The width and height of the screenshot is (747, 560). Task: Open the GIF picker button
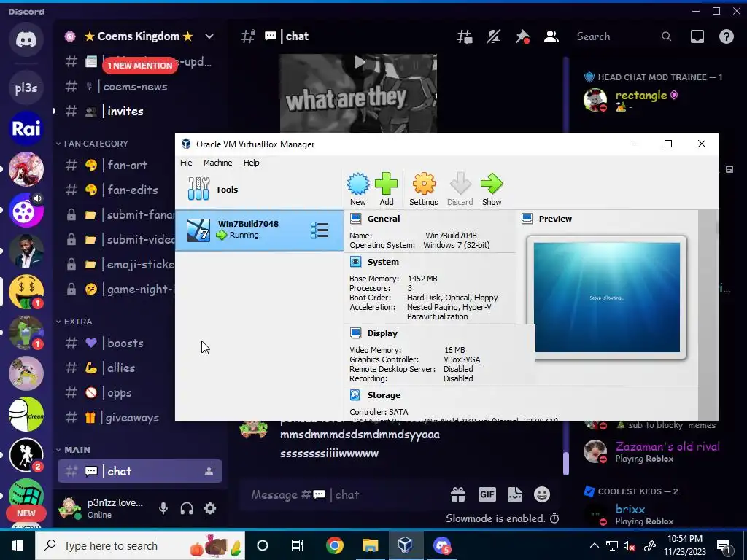(487, 495)
